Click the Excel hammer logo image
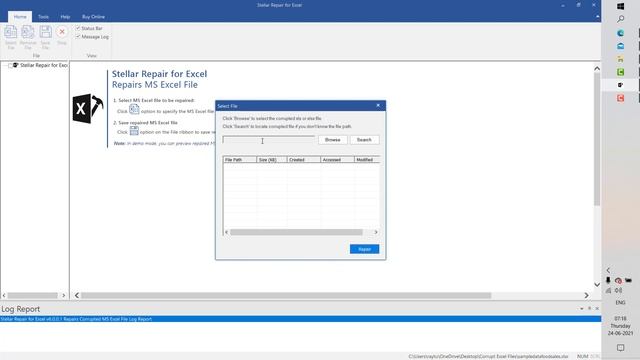The image size is (640, 360). [x=88, y=109]
